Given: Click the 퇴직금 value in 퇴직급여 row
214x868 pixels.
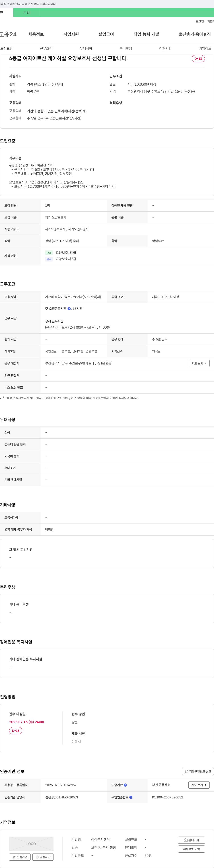Looking at the screenshot, I should point(156,351).
